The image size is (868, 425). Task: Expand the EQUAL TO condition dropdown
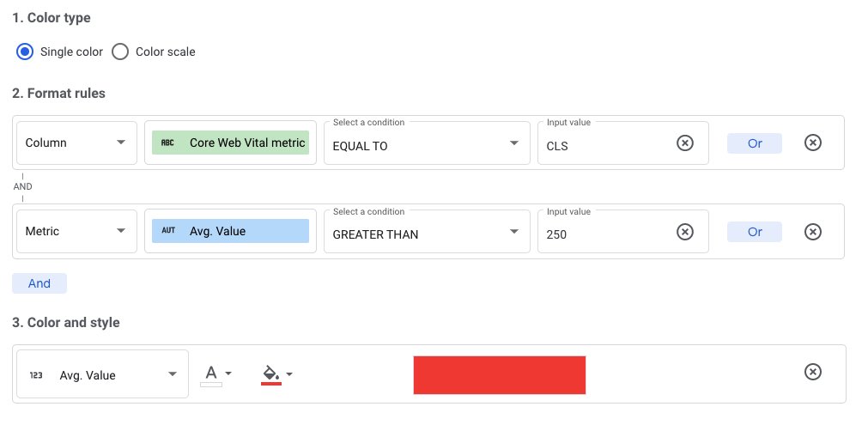tap(426, 143)
